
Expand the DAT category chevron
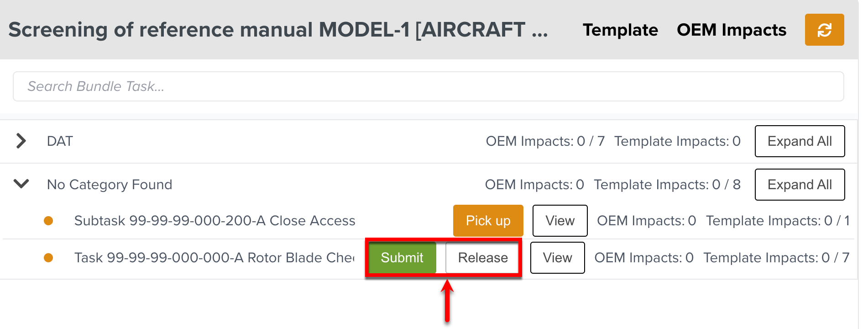pyautogui.click(x=21, y=141)
